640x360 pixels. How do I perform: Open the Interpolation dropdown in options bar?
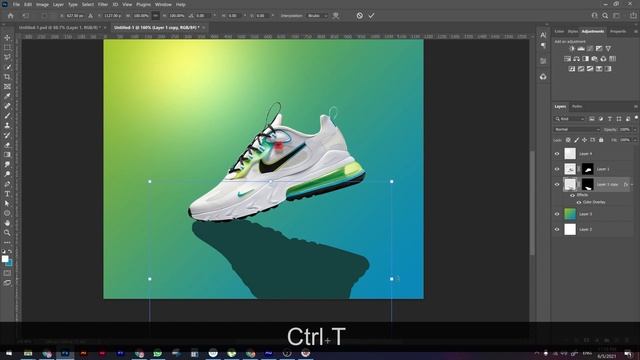pyautogui.click(x=317, y=16)
